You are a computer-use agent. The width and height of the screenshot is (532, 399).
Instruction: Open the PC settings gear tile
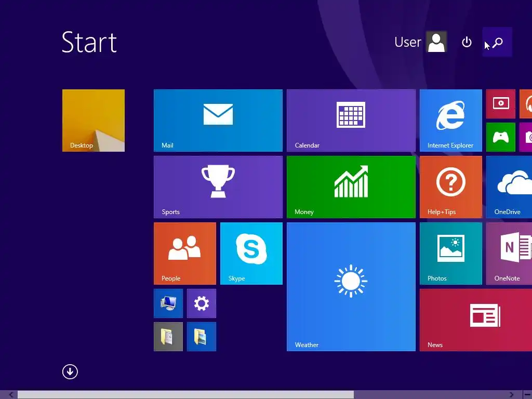tap(202, 303)
